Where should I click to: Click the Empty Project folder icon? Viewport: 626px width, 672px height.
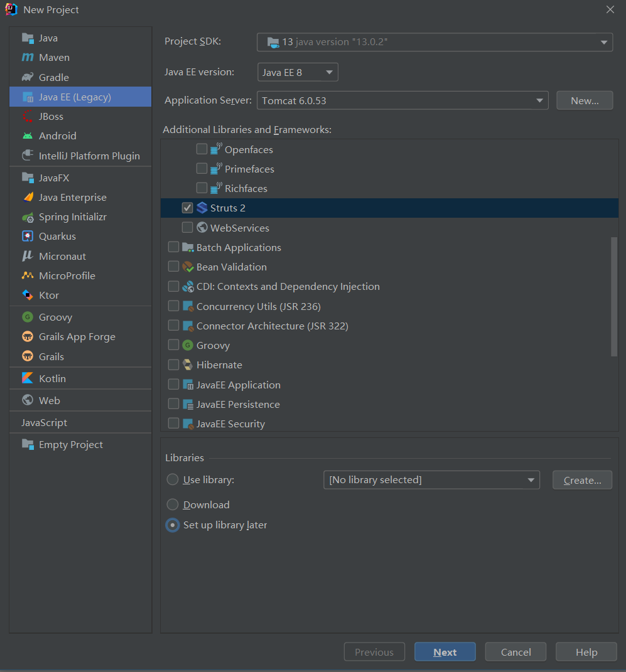[28, 444]
